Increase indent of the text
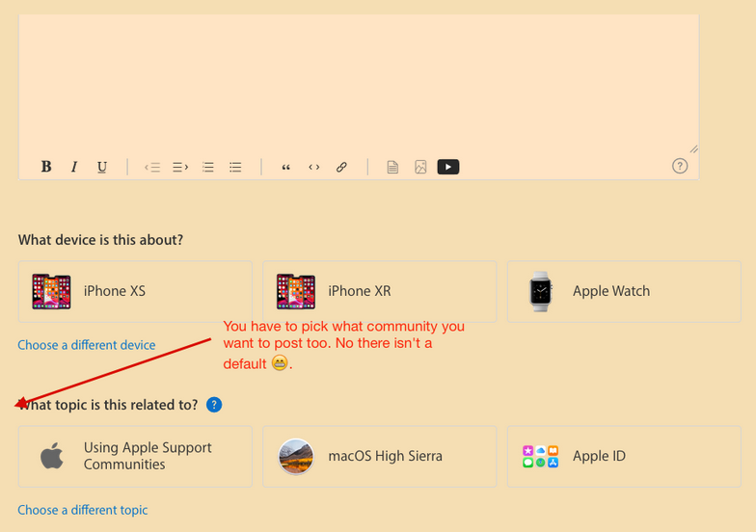Screen dimensions: 756x532 click(180, 168)
